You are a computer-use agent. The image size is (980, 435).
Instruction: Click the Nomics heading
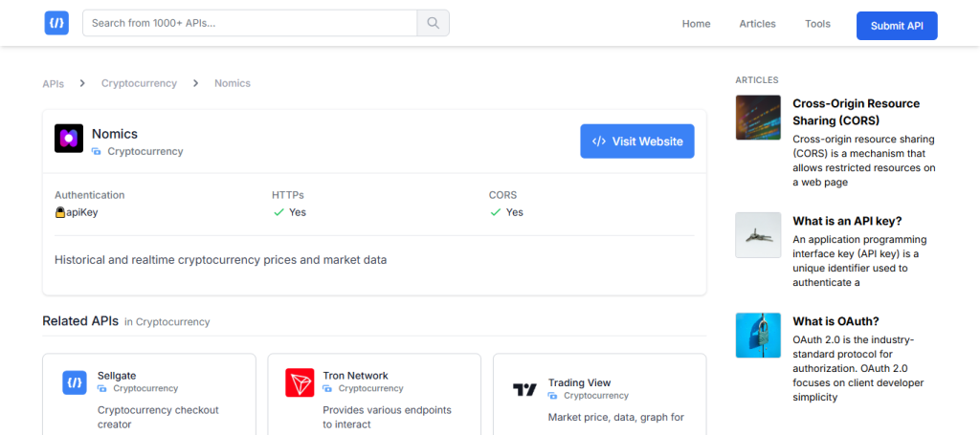tap(115, 134)
